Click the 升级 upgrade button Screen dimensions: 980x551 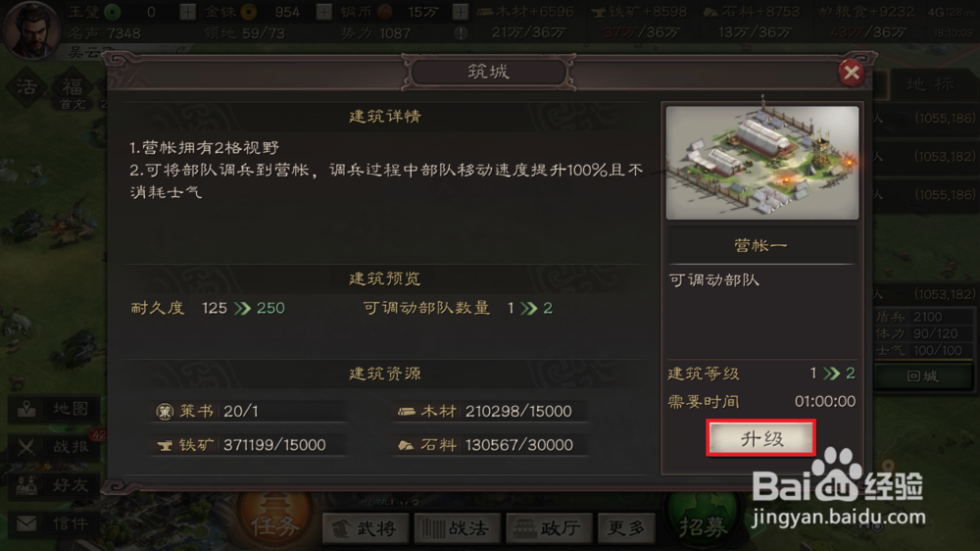pyautogui.click(x=760, y=438)
